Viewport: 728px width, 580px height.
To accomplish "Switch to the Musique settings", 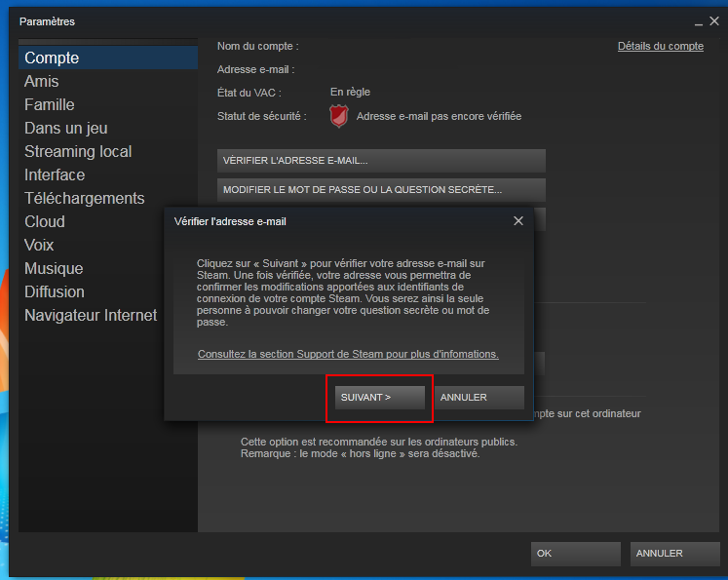I will tap(91, 268).
